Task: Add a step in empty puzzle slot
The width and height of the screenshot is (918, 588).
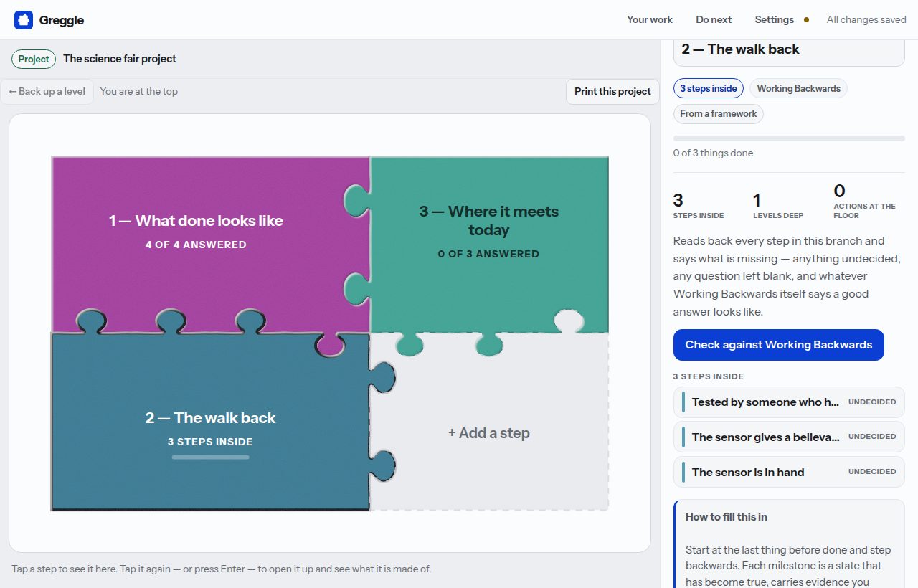Action: 489,433
